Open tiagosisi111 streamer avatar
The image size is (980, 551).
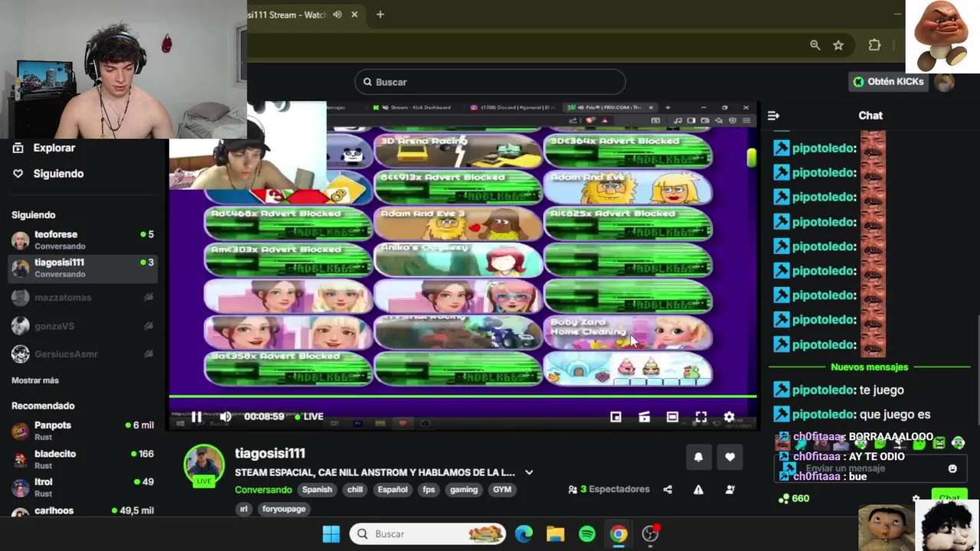[x=204, y=465]
